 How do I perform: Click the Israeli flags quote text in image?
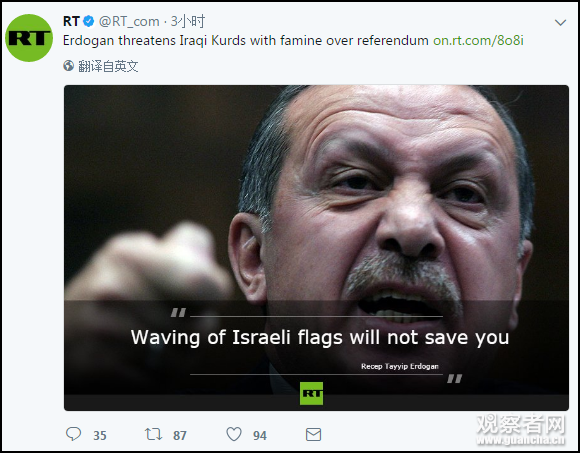(320, 338)
